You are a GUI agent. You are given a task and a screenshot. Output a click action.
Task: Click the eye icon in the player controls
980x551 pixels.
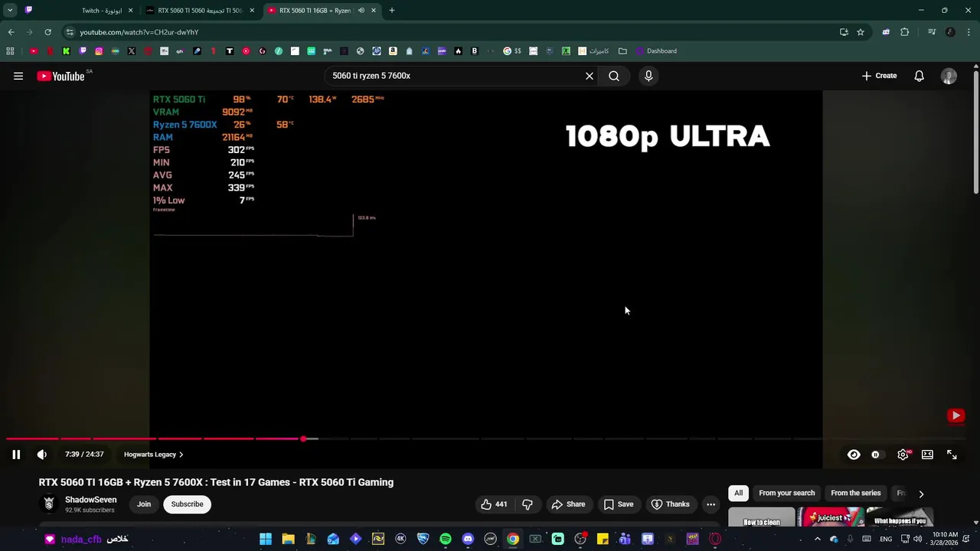[x=854, y=455]
